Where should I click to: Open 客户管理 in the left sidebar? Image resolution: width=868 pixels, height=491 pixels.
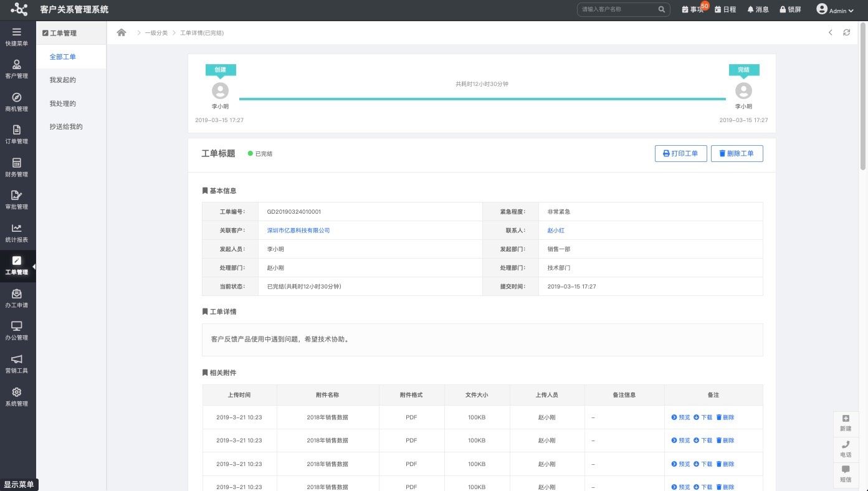point(17,69)
